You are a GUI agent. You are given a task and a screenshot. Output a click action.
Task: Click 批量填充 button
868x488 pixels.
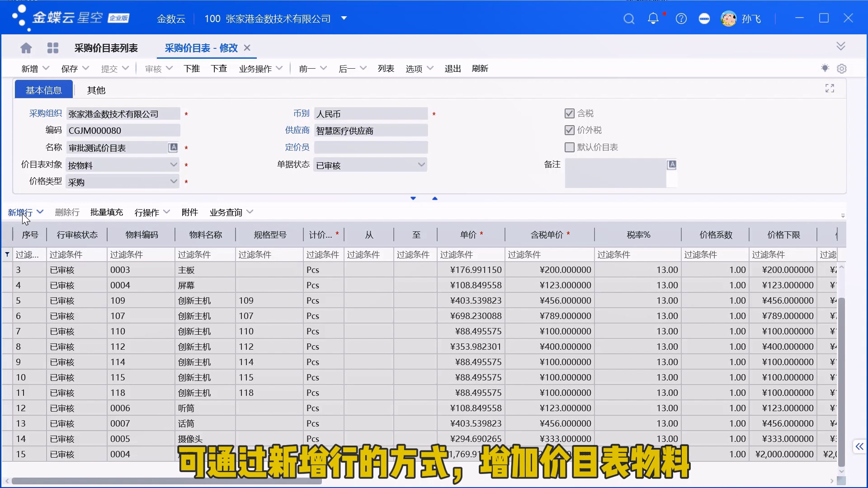point(107,212)
